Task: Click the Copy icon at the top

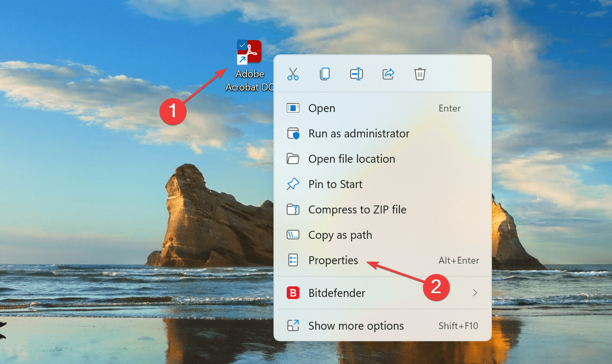Action: pyautogui.click(x=325, y=74)
